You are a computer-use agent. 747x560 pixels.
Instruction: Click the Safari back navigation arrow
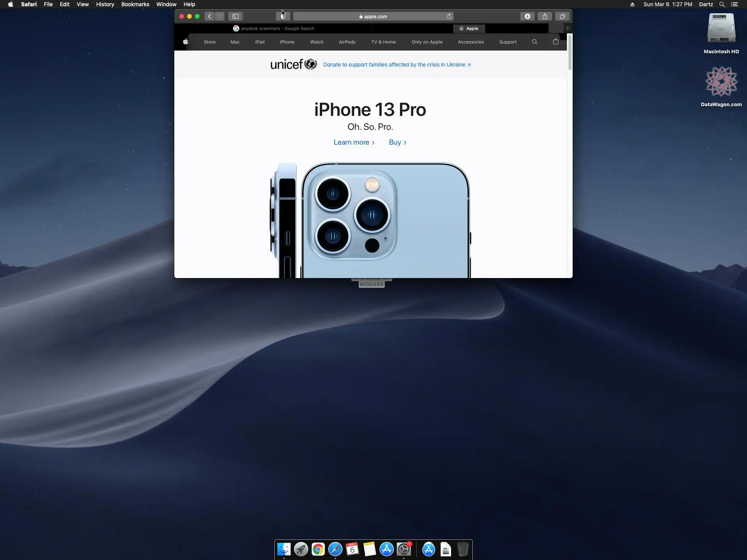(210, 16)
